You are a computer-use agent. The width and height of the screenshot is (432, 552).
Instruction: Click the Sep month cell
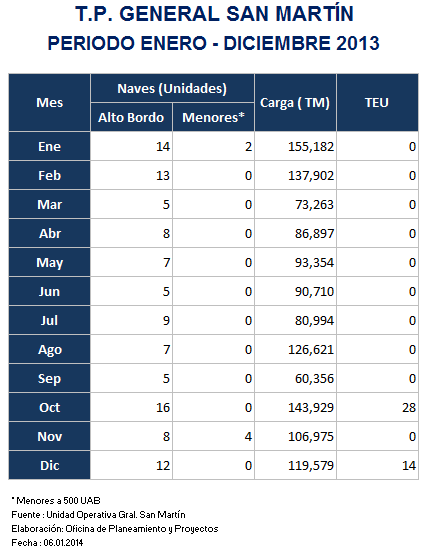(x=49, y=378)
